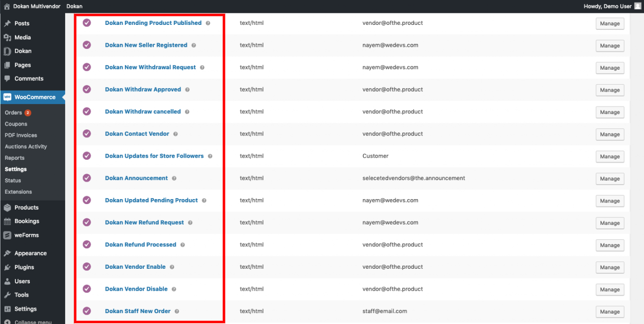The image size is (644, 324).
Task: Click the bottom Settings sliders icon
Action: click(7, 309)
